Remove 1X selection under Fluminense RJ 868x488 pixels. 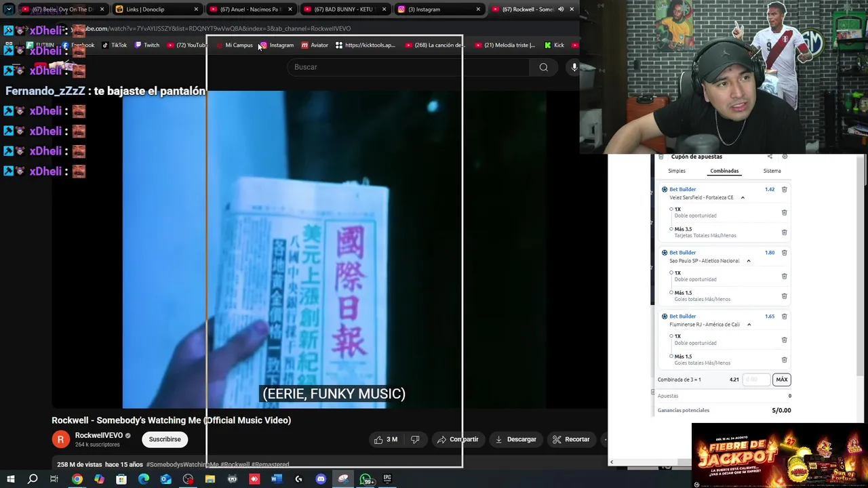pos(784,340)
